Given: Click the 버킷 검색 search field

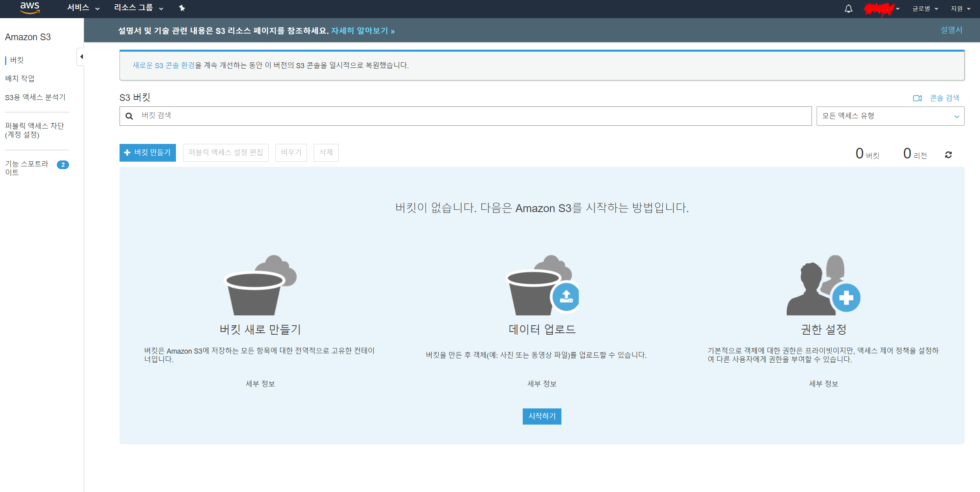Looking at the screenshot, I should coord(466,116).
